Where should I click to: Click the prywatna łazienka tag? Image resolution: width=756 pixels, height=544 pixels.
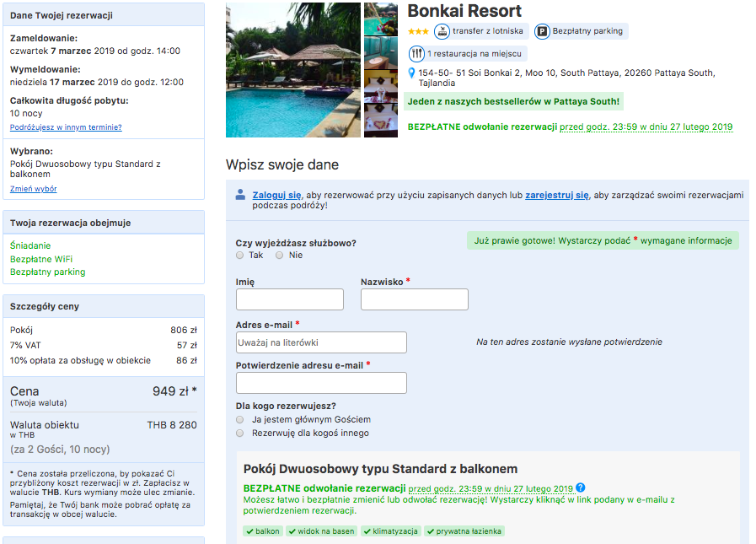tap(464, 531)
